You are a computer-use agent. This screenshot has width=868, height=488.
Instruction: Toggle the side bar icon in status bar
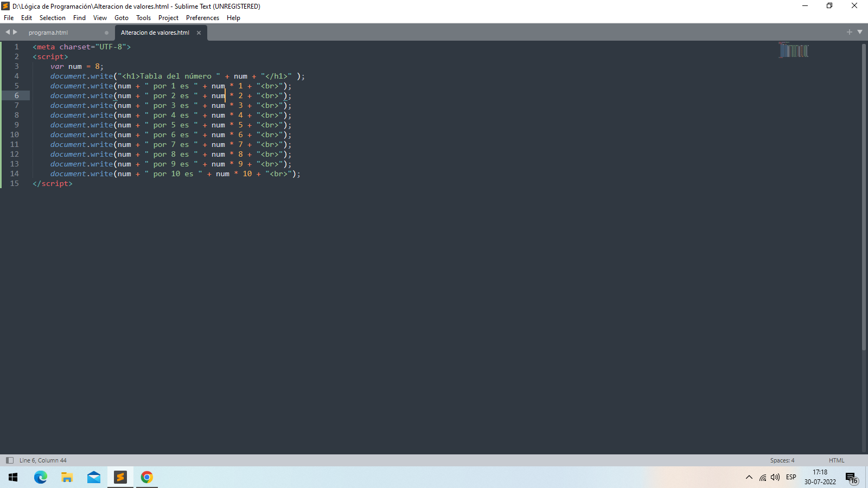point(9,460)
